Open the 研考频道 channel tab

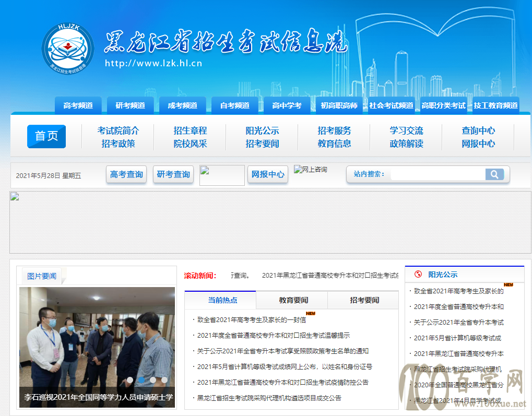[131, 105]
